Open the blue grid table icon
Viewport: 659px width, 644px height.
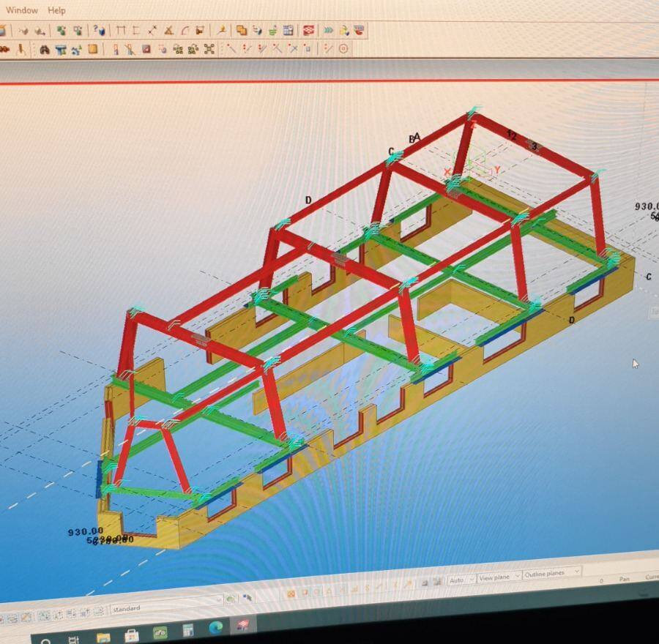click(x=288, y=30)
